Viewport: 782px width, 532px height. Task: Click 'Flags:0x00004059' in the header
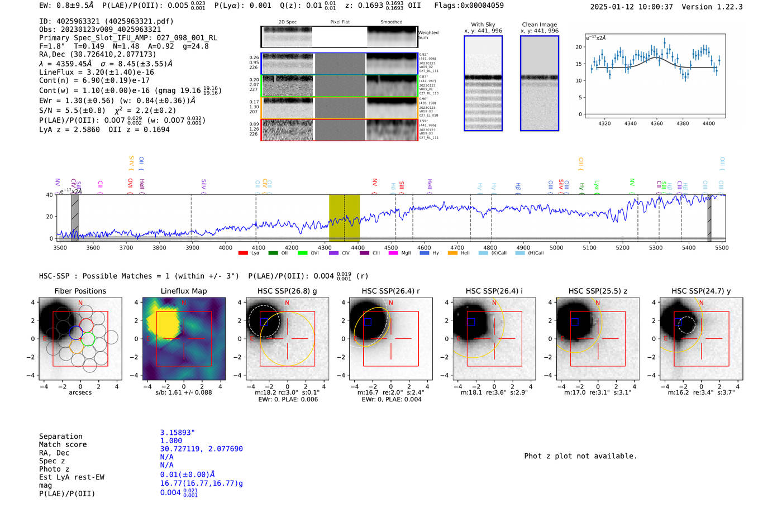coord(469,6)
